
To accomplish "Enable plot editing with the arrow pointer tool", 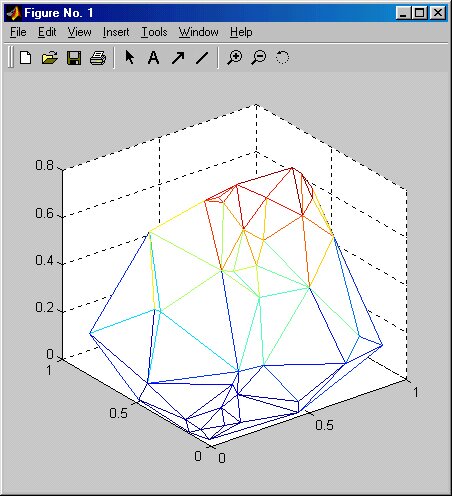I will (130, 57).
